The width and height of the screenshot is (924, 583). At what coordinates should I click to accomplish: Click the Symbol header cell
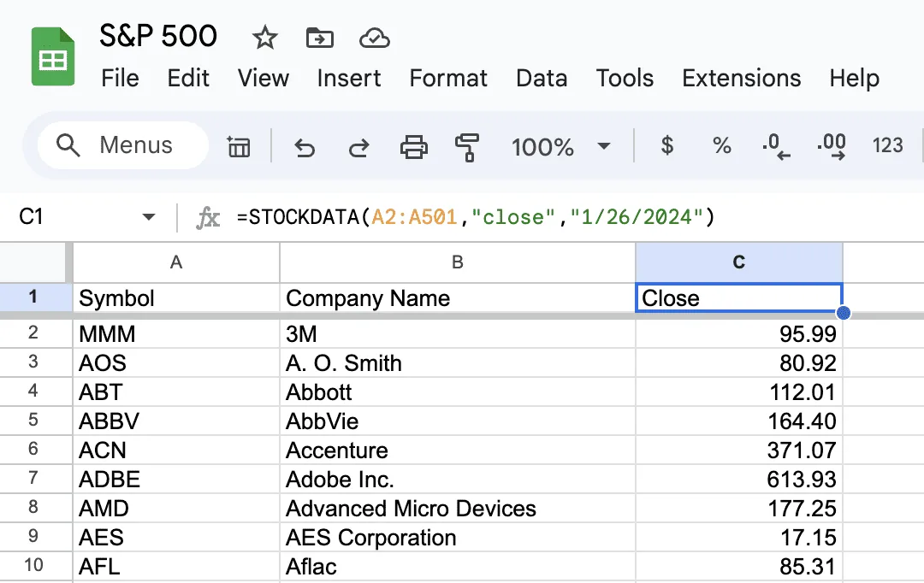(175, 298)
